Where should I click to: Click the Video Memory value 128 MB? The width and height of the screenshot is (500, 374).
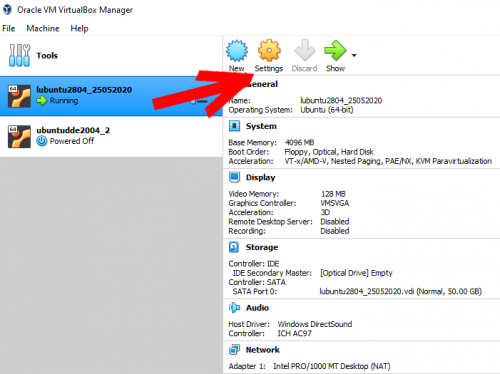(333, 194)
